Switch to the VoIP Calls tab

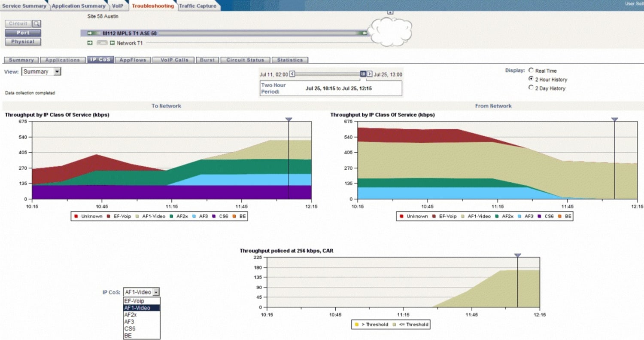point(173,60)
